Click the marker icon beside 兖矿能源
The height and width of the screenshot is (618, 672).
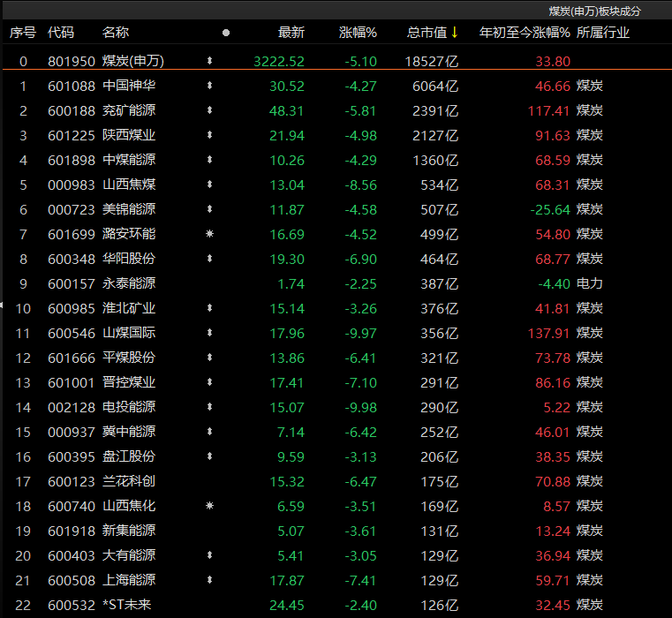click(x=209, y=111)
